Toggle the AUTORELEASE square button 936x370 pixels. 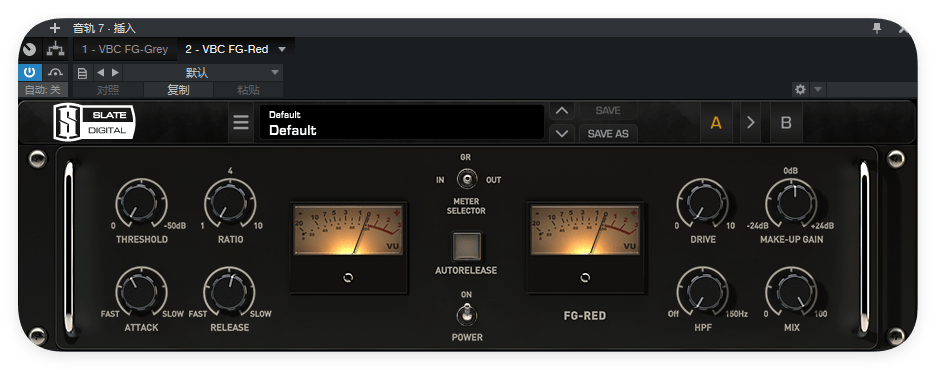pyautogui.click(x=467, y=246)
